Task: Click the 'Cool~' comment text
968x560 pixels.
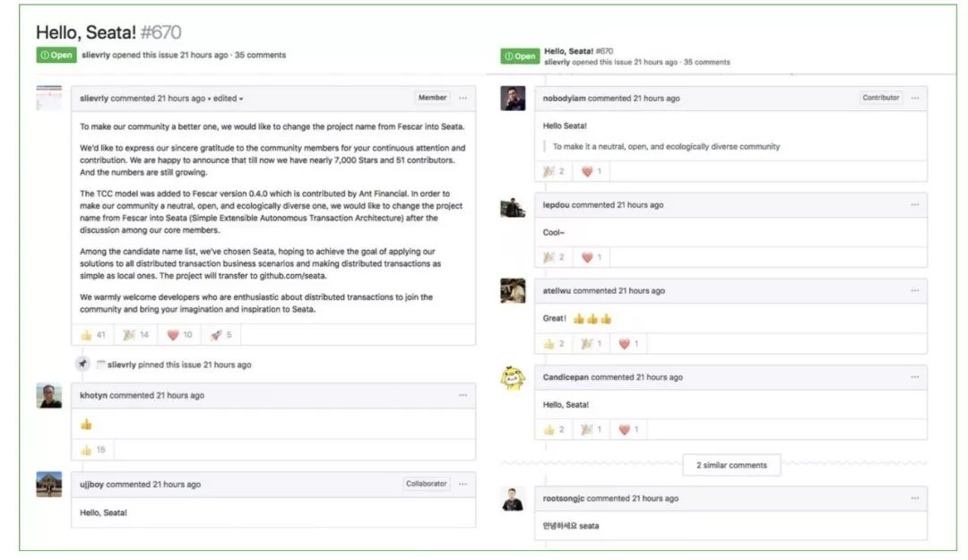Action: click(554, 232)
